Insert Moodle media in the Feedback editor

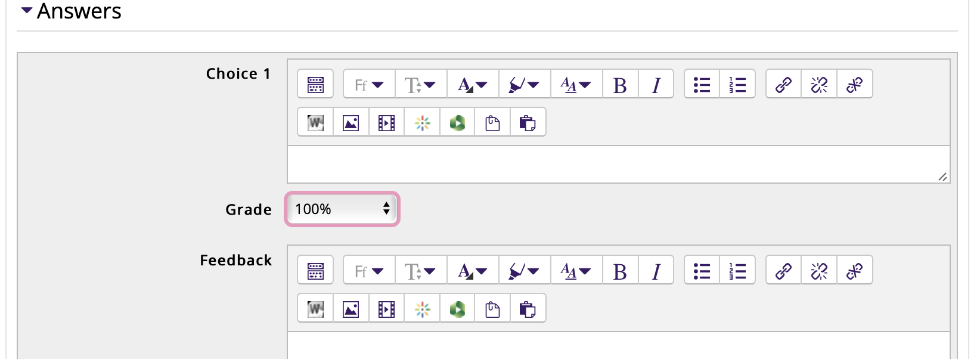386,308
